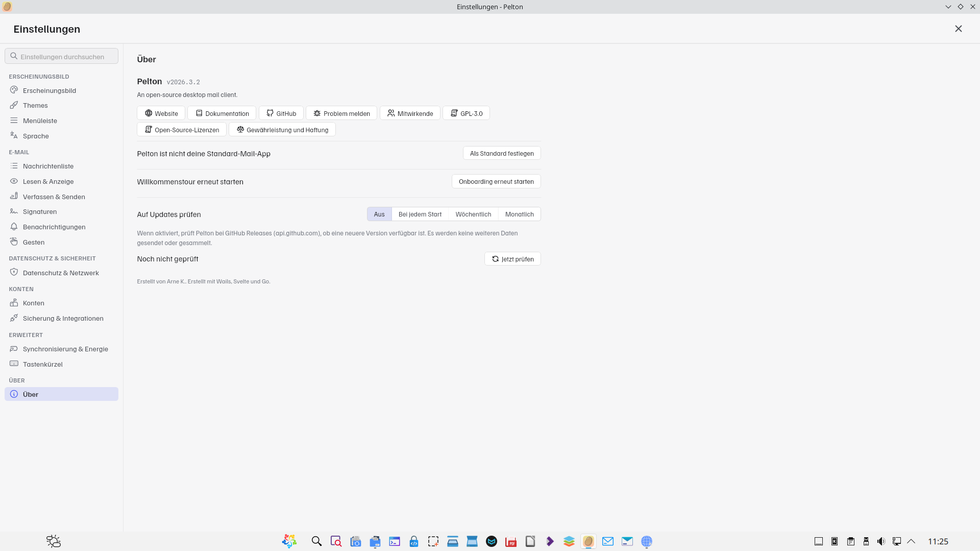Select Wöchentlich update checking
This screenshot has height=551, width=980.
[473, 214]
